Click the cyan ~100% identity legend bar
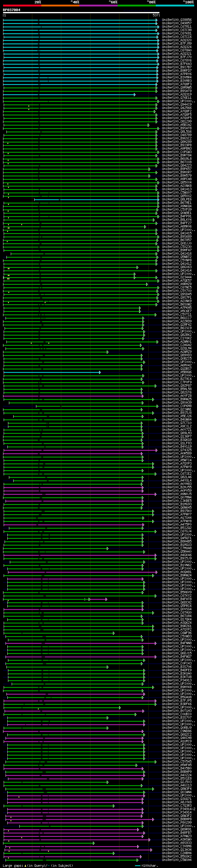 click(175, 6)
